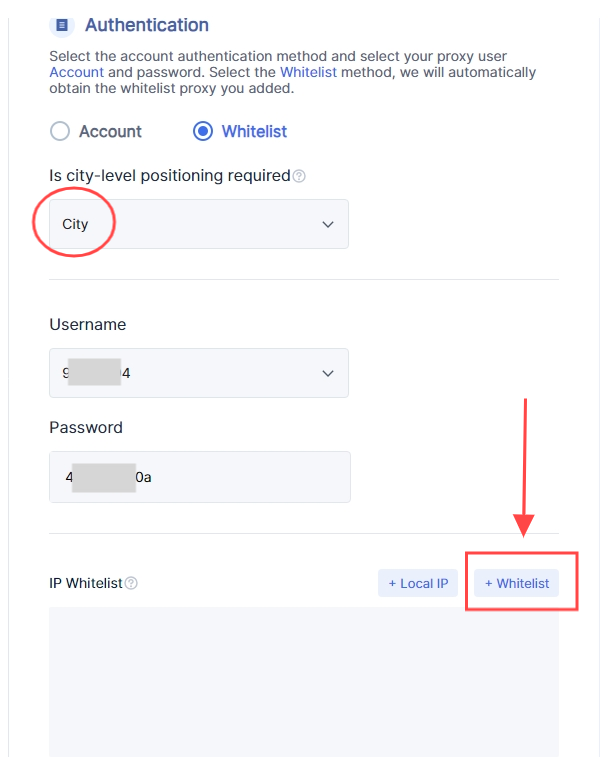This screenshot has height=757, width=608.
Task: Click the Authentication heading text
Action: coord(147,25)
